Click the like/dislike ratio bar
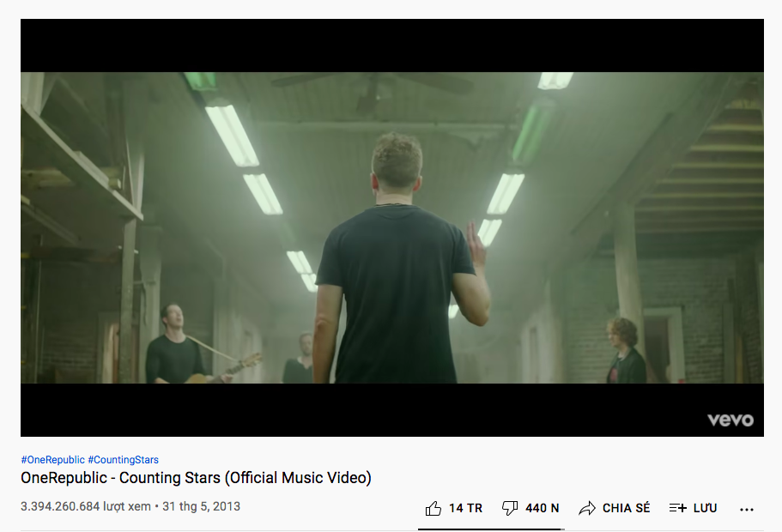 491,529
